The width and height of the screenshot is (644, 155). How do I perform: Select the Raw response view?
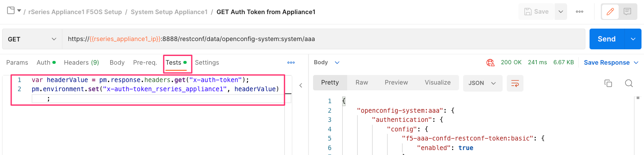[362, 82]
